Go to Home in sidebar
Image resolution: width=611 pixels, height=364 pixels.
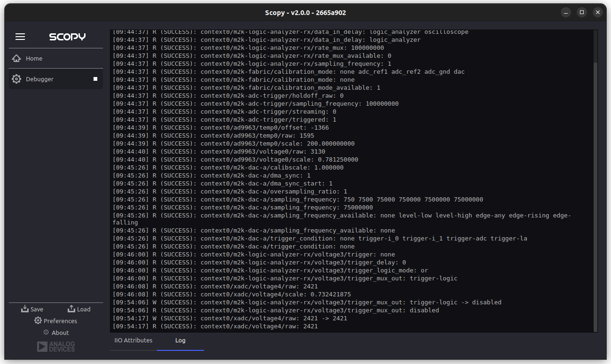[x=56, y=59]
